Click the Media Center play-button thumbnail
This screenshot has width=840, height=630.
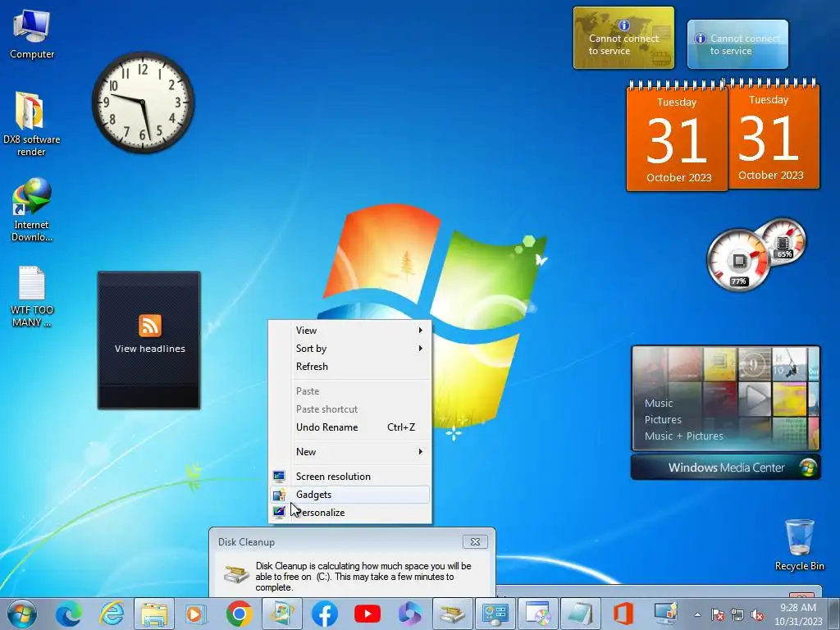click(755, 399)
